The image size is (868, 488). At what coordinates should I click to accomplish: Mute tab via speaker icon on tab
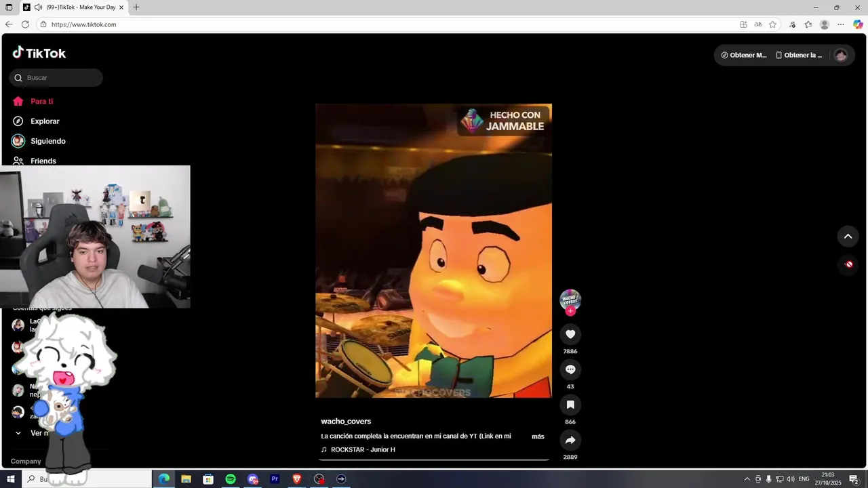(x=38, y=7)
